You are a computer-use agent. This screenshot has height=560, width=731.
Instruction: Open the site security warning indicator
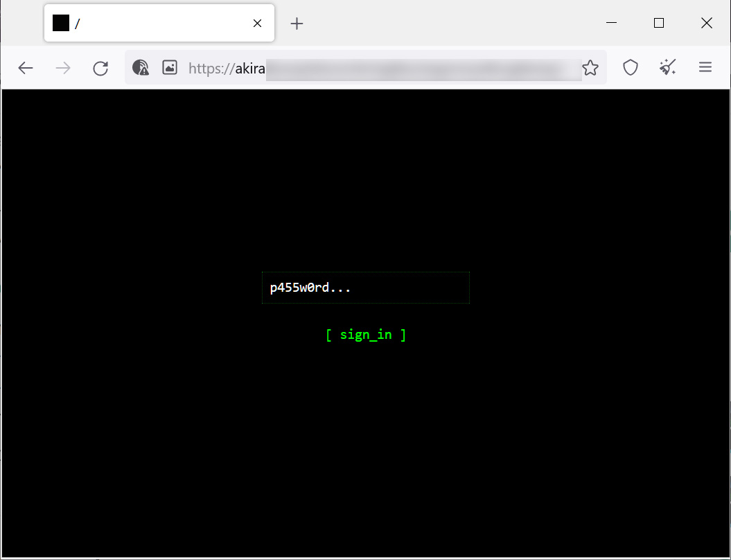pos(140,67)
